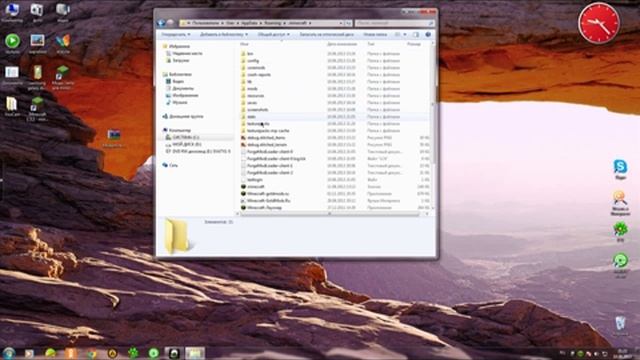Open the Добавить в библиотеку dropdown
The image size is (640, 360).
pos(224,35)
